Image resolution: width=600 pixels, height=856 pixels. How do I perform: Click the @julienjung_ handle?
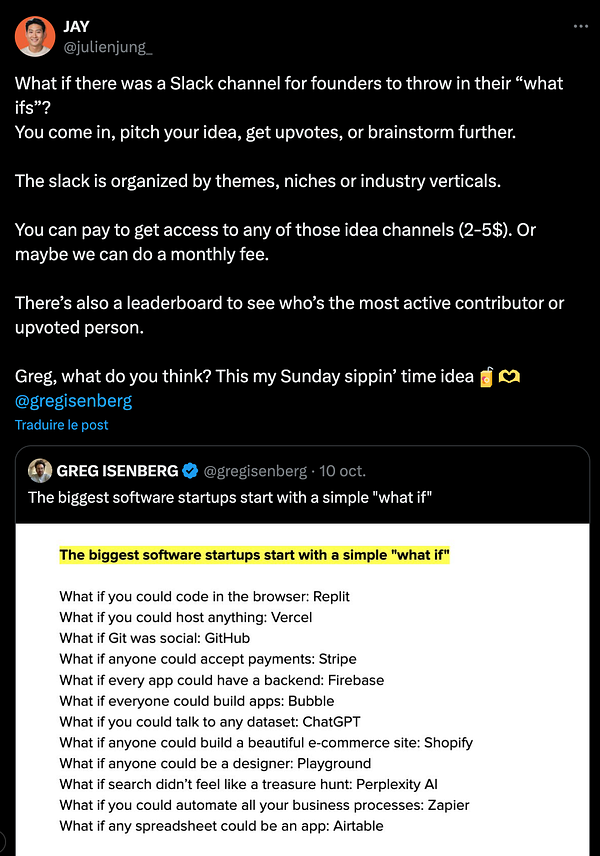(108, 46)
